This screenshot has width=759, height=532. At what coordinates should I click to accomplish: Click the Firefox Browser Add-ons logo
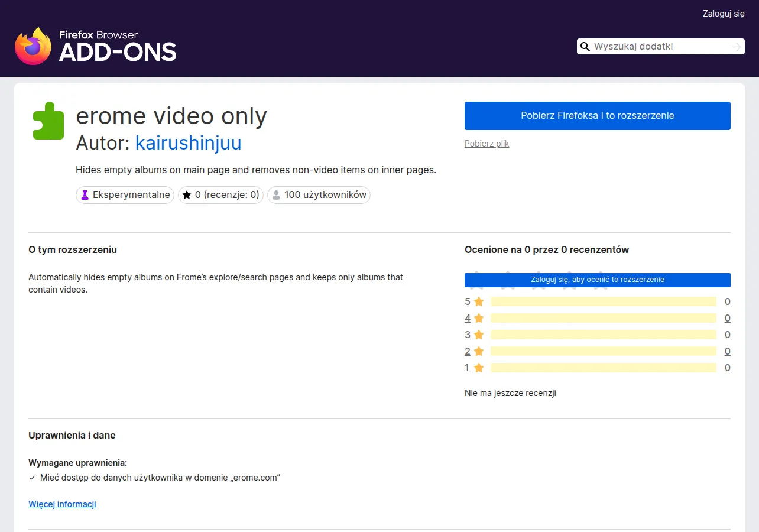point(96,46)
